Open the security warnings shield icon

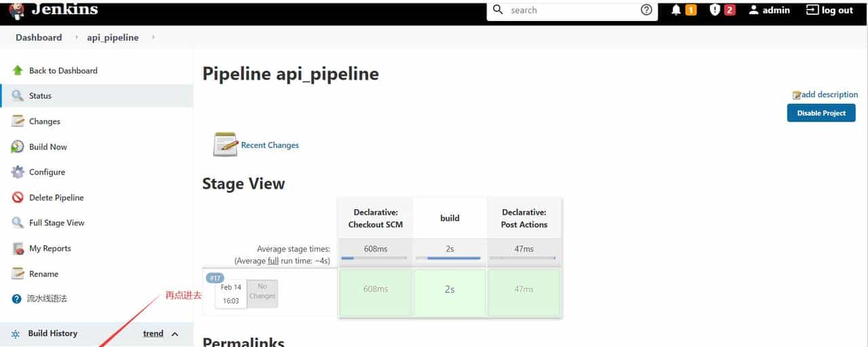(x=714, y=10)
